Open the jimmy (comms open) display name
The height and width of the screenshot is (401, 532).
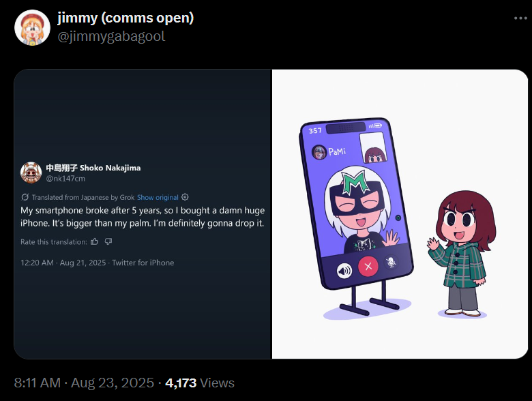pyautogui.click(x=125, y=18)
